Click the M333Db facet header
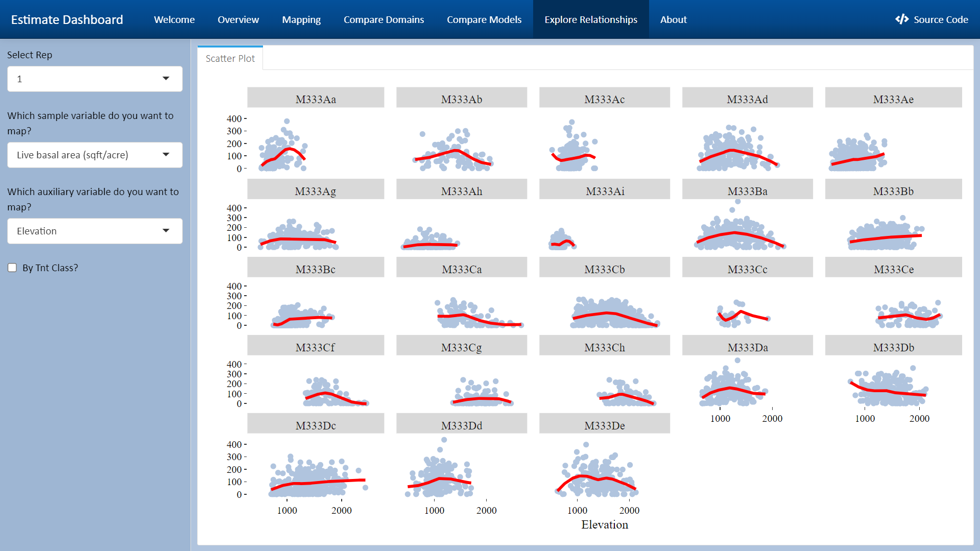Image resolution: width=980 pixels, height=551 pixels. (894, 345)
